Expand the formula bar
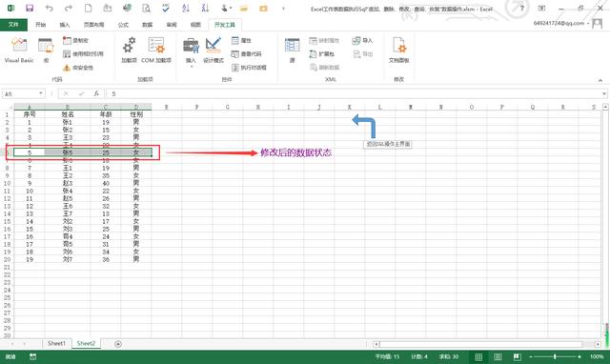This screenshot has height=364, width=610. point(604,93)
